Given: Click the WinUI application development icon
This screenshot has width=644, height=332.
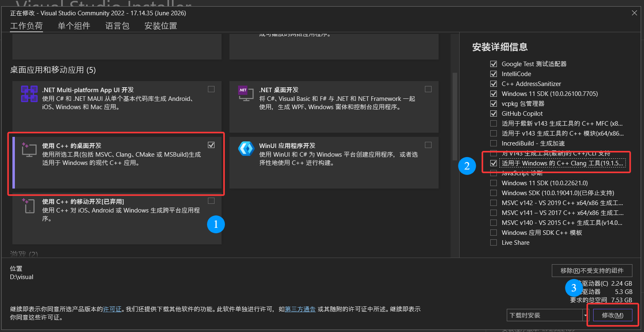Looking at the screenshot, I should tap(246, 148).
